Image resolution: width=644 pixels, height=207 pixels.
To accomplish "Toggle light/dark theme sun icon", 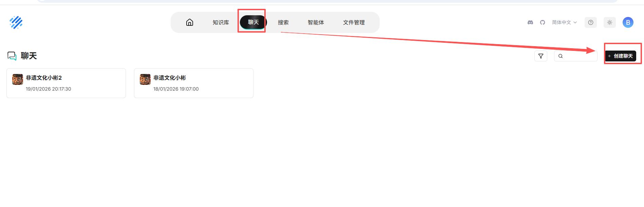I will [x=610, y=22].
